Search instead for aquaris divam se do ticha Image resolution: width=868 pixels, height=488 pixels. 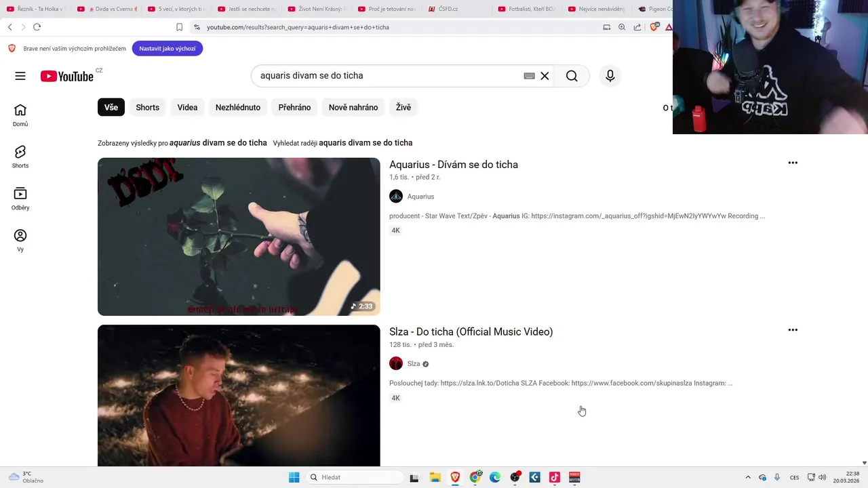(366, 143)
